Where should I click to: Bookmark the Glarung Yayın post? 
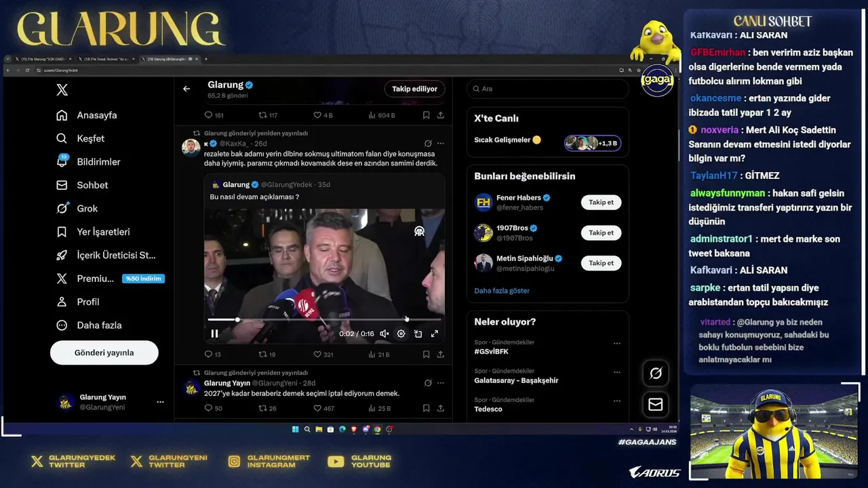(x=426, y=408)
